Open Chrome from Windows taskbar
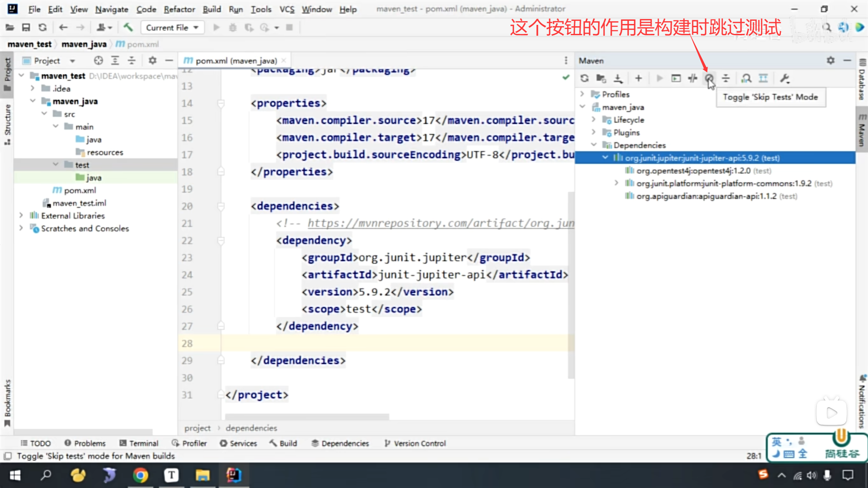 pos(141,475)
